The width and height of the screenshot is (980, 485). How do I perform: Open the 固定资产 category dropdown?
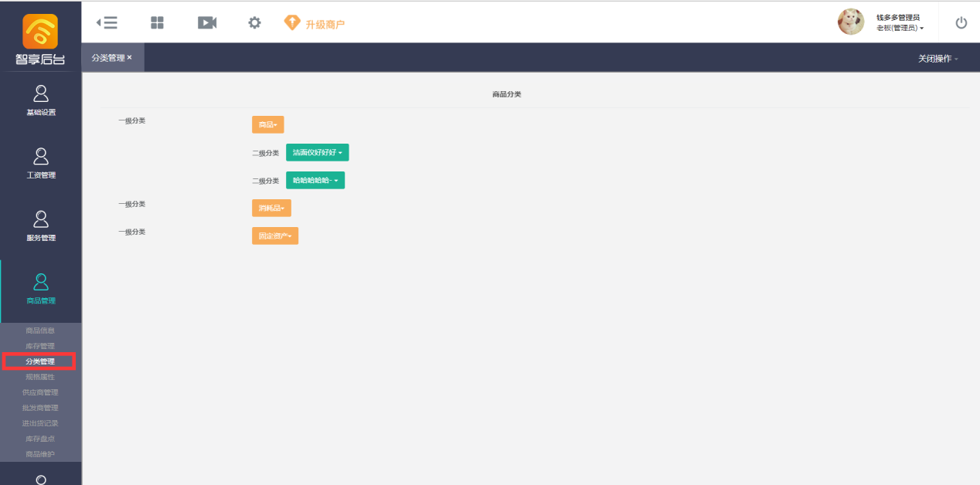click(x=274, y=236)
